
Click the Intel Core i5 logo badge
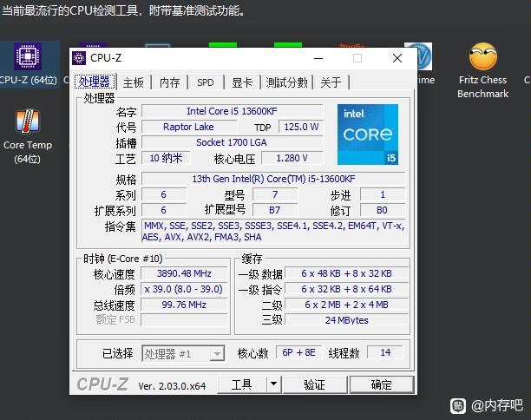pyautogui.click(x=368, y=135)
